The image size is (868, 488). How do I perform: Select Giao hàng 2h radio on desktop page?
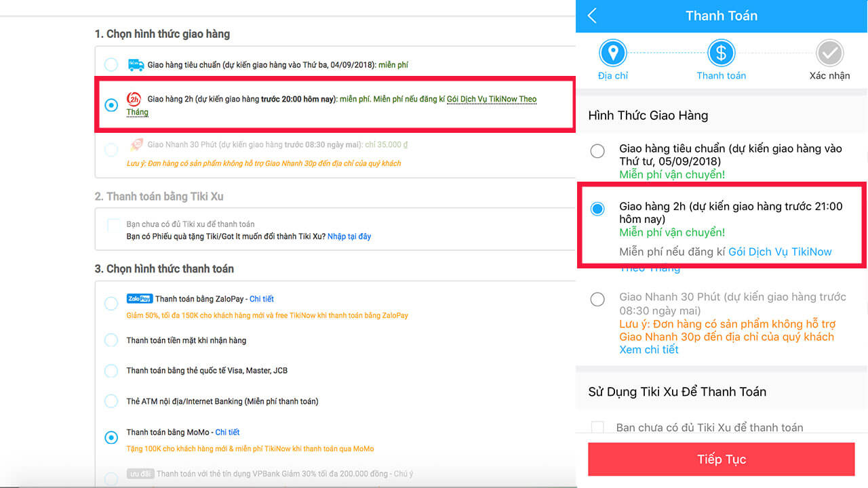pyautogui.click(x=111, y=105)
